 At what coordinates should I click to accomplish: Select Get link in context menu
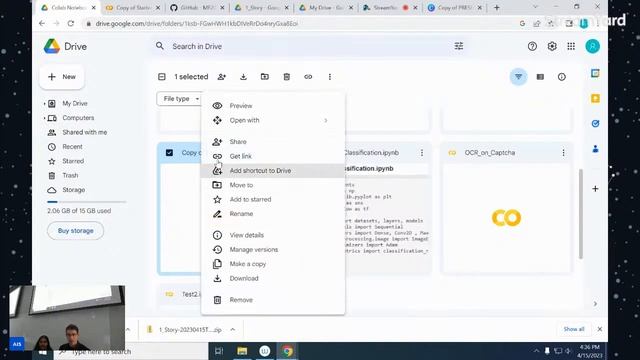click(273, 156)
